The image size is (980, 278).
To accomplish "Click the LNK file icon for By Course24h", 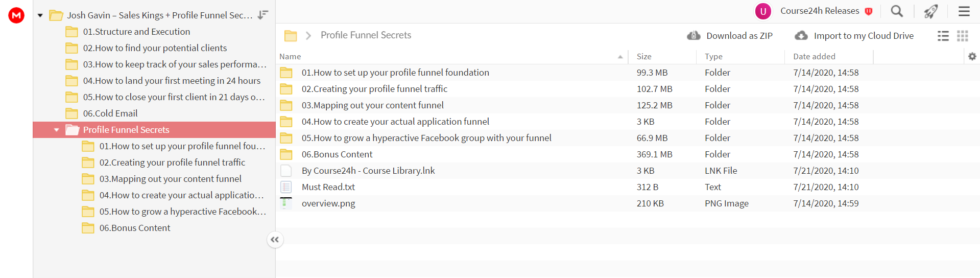I will click(x=286, y=171).
